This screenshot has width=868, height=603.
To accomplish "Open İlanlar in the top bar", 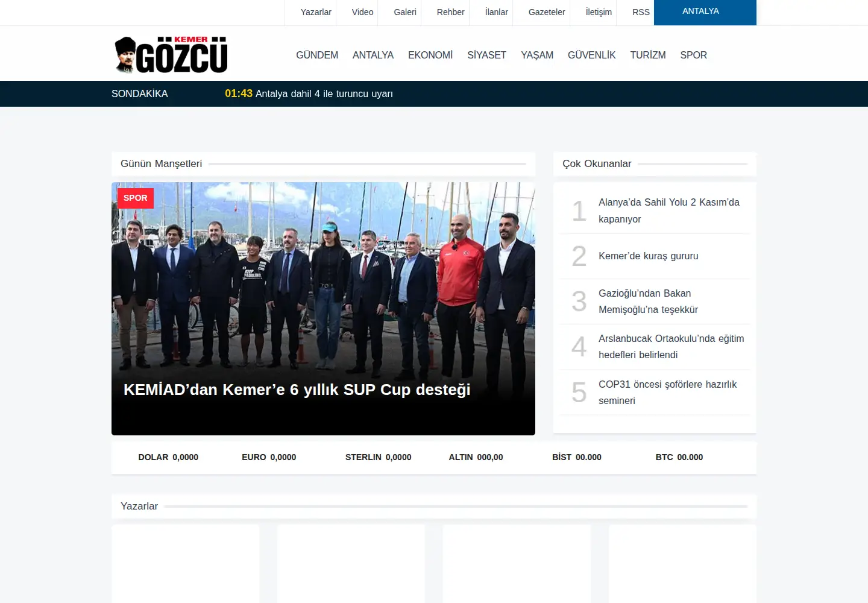I will pyautogui.click(x=496, y=12).
